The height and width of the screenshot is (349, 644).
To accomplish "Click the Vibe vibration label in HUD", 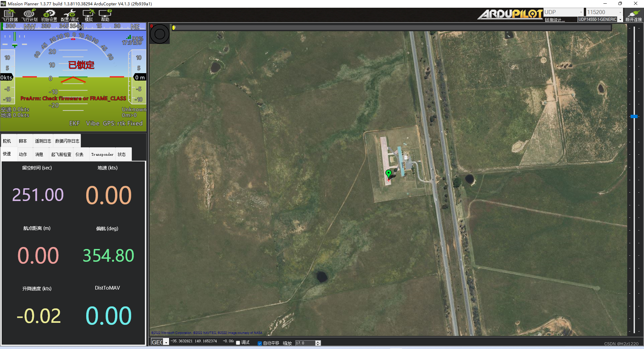I will point(93,123).
